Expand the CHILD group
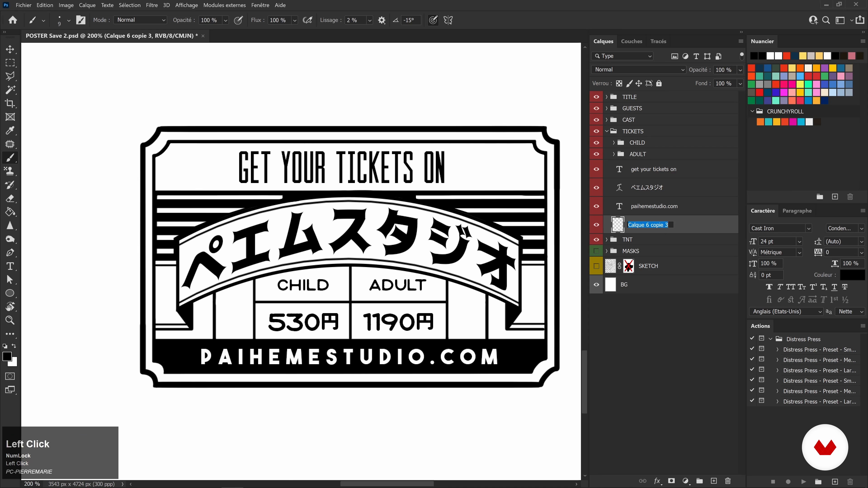The image size is (868, 488). click(x=614, y=143)
